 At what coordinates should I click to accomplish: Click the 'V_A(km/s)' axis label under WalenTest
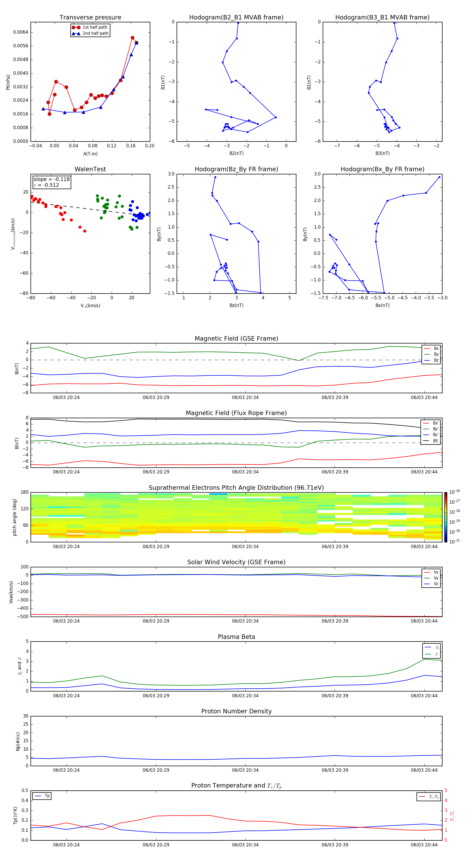tap(90, 306)
